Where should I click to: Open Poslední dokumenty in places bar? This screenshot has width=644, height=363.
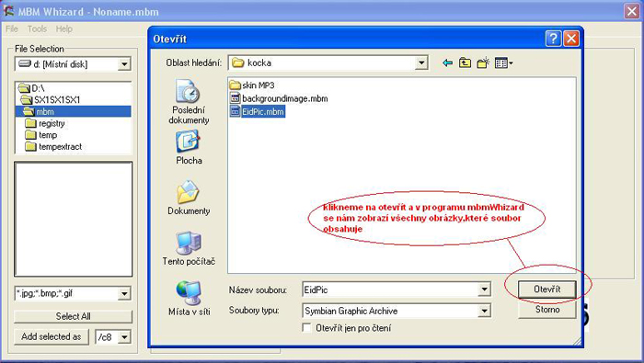pos(189,102)
